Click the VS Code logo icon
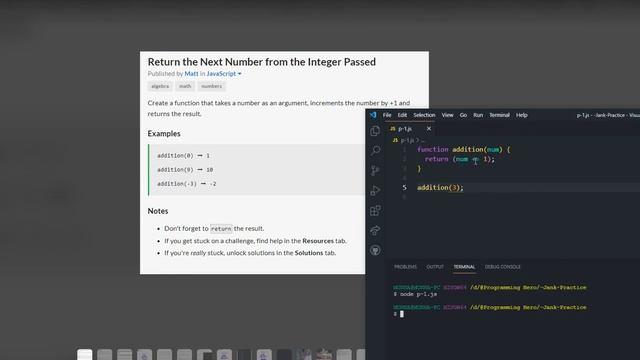The image size is (640, 360). coord(373,115)
